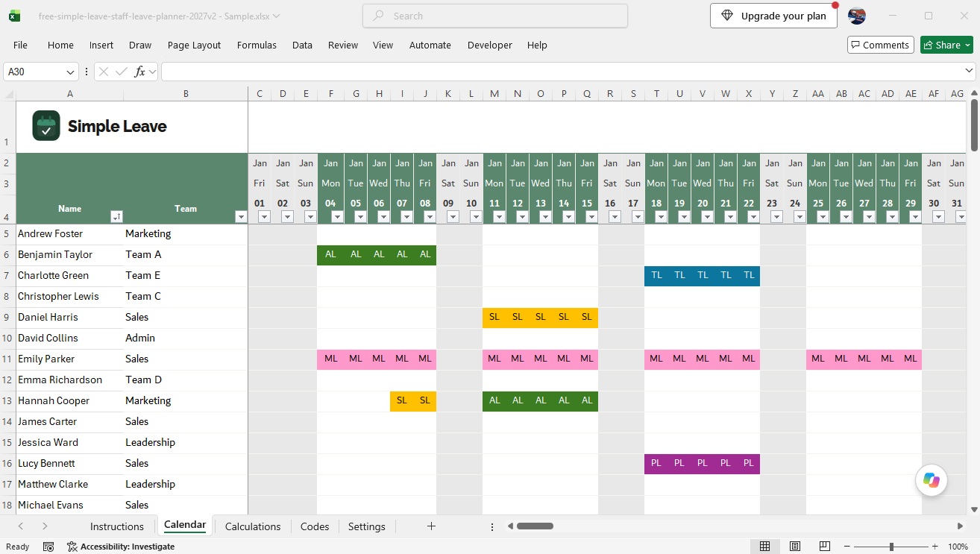Select the column M header
Viewport: 980px width, 554px height.
pos(494,94)
